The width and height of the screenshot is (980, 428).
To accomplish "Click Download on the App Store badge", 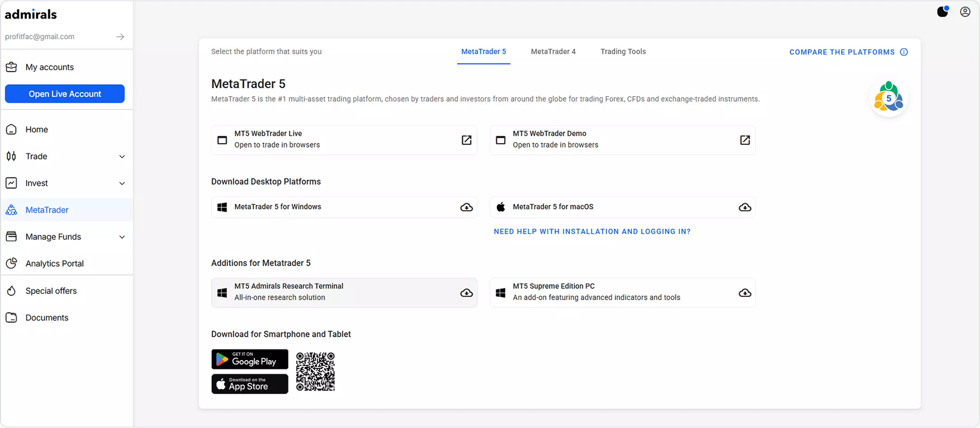I will pyautogui.click(x=250, y=384).
